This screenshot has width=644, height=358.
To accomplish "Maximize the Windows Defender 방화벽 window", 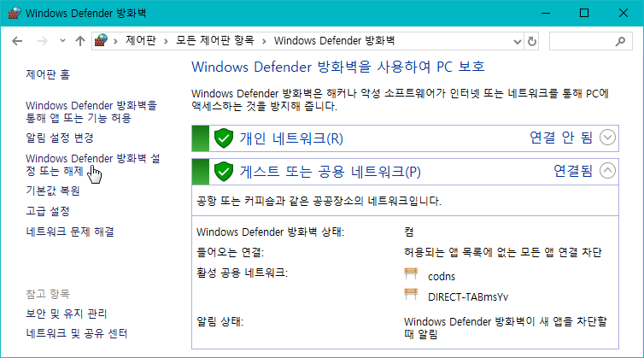I will tap(584, 13).
